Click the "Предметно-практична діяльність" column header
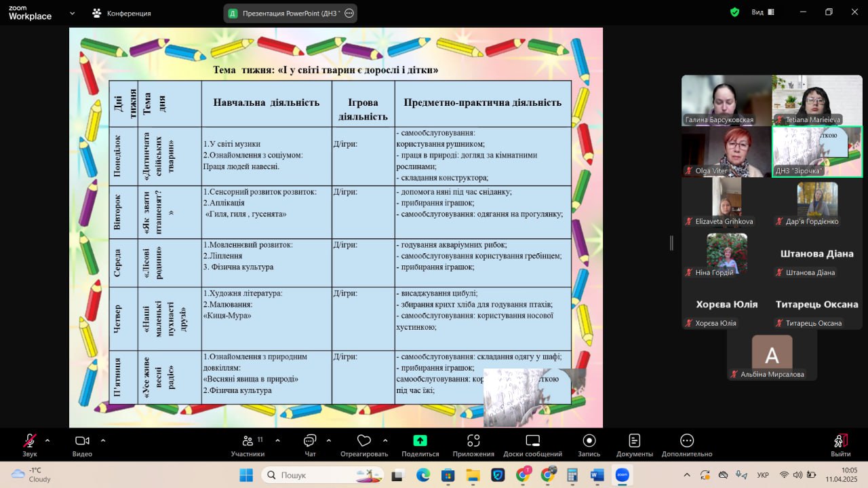 483,103
